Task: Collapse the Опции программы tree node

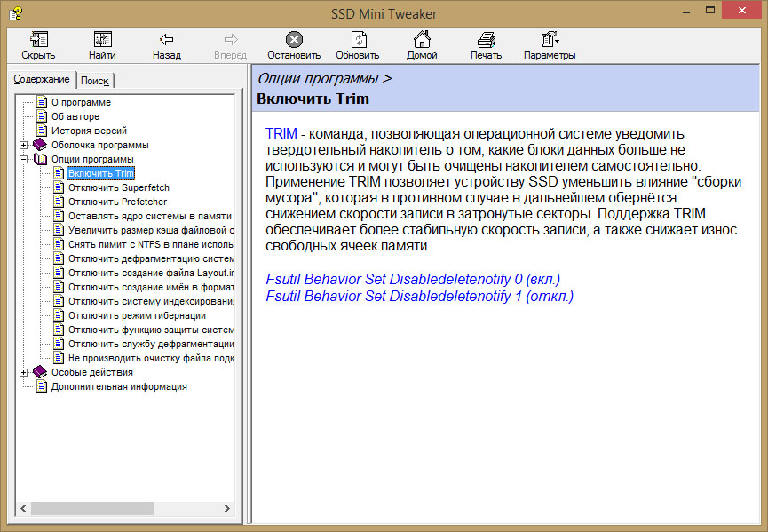Action: pyautogui.click(x=24, y=159)
